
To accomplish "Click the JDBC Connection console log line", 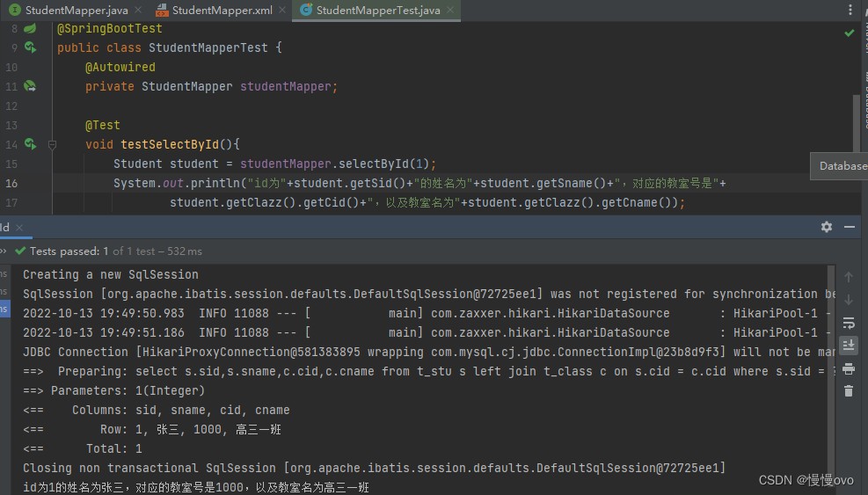I will (x=429, y=353).
